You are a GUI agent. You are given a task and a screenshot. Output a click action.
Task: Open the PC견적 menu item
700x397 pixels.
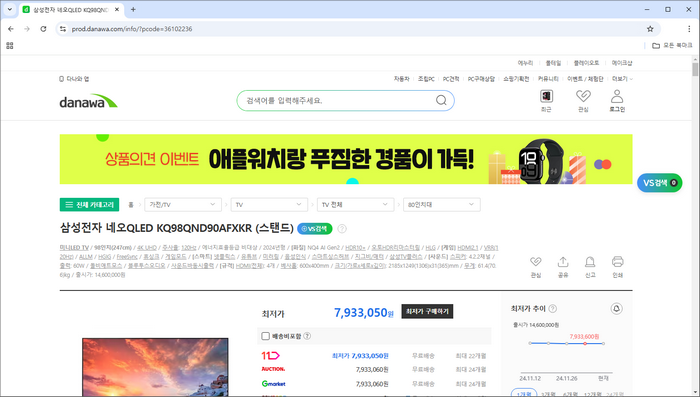[451, 79]
